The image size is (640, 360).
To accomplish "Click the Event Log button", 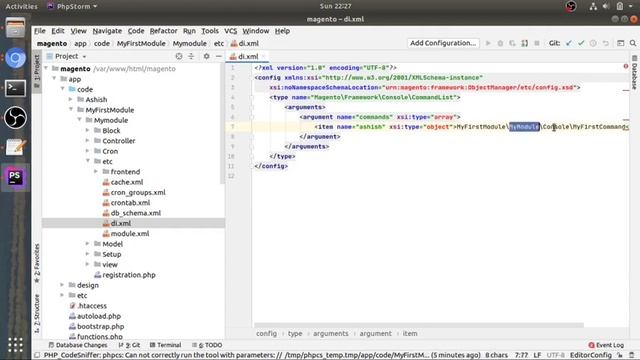I will 606,345.
